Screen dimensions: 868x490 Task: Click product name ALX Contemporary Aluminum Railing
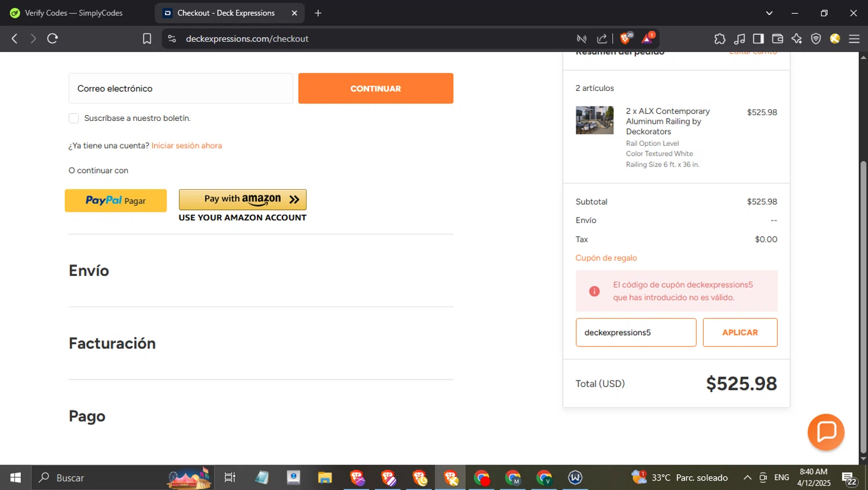668,121
